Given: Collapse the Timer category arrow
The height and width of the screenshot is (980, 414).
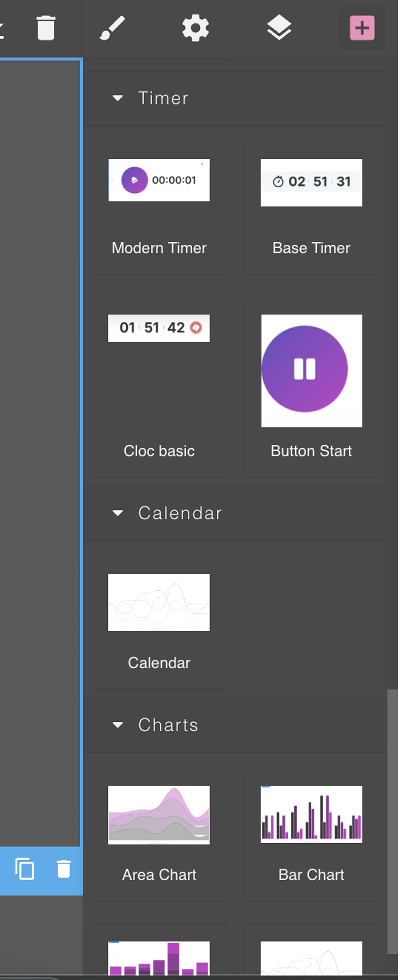Looking at the screenshot, I should tap(118, 98).
